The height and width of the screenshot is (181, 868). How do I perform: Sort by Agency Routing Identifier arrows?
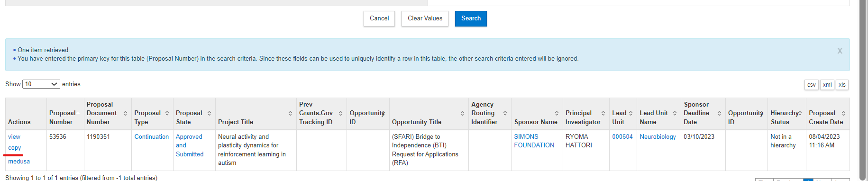point(505,113)
